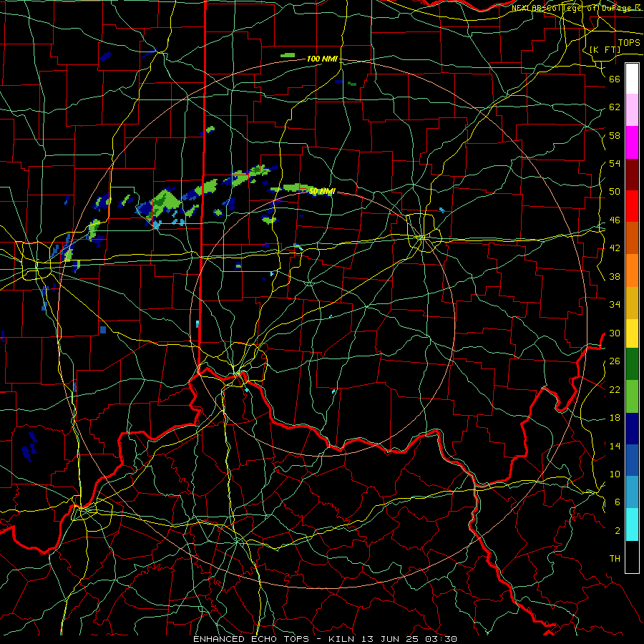Click the 2 legend scale label
Viewport: 644px width, 644px height.
pos(618,531)
